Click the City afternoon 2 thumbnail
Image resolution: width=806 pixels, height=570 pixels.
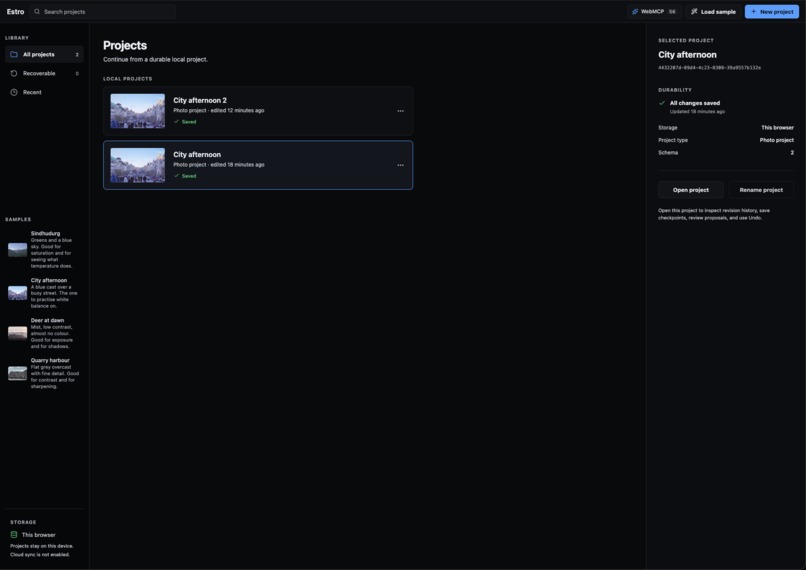(138, 111)
